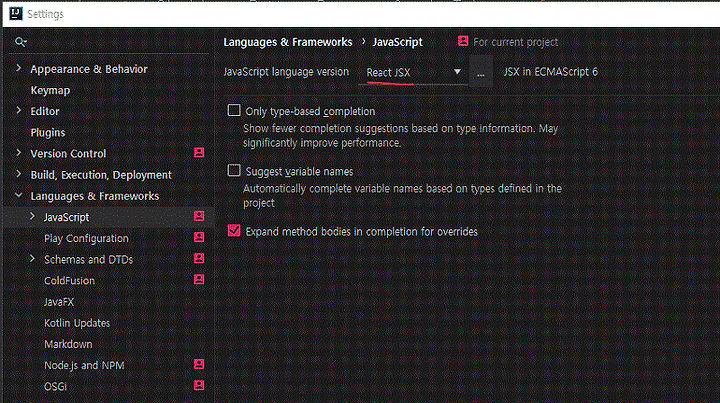720x403 pixels.
Task: Select Markdown settings entry
Action: click(68, 344)
